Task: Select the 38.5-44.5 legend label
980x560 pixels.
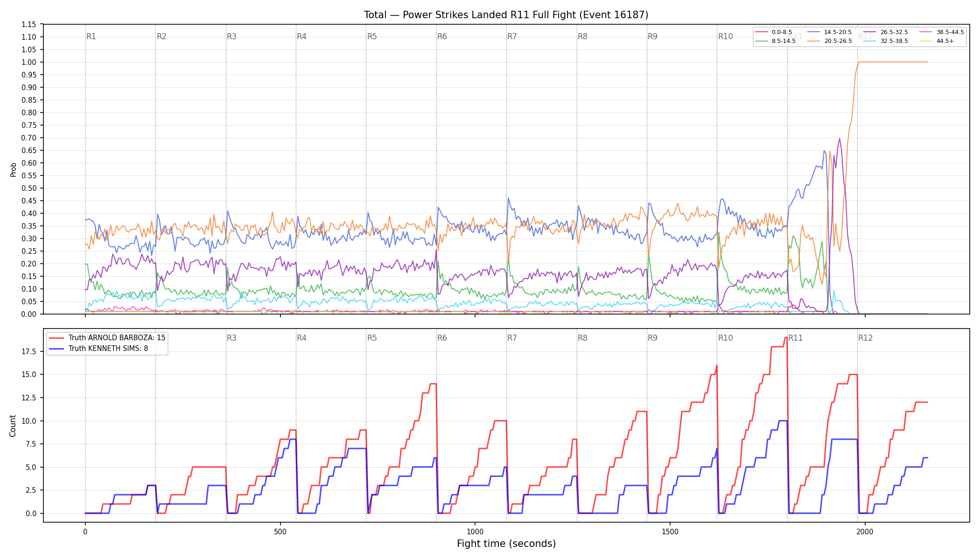Action: (x=950, y=32)
